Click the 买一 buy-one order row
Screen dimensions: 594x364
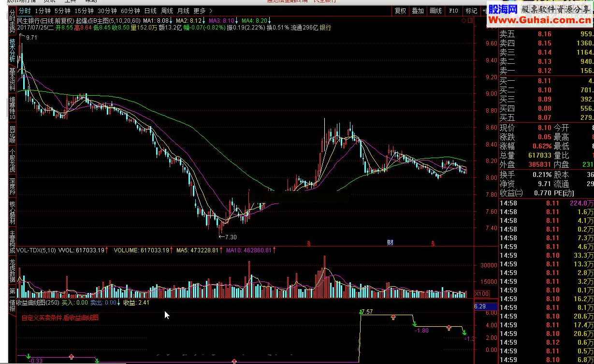546,81
